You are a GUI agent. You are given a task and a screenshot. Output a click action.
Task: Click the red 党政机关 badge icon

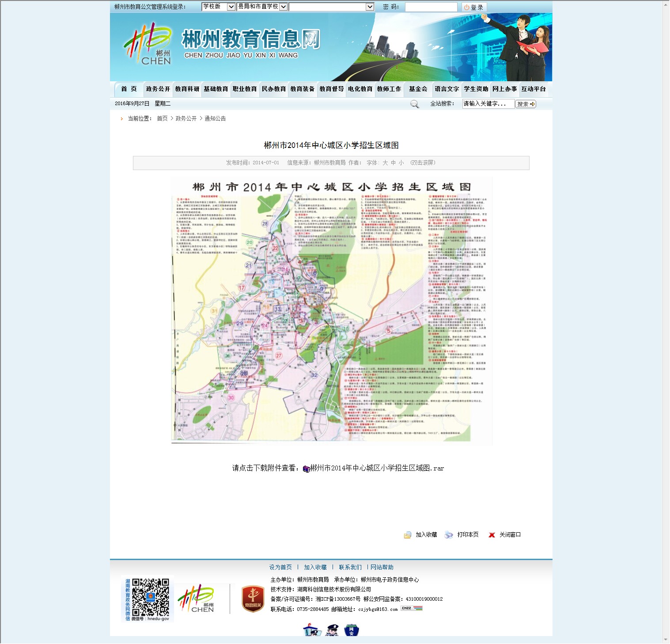click(253, 599)
